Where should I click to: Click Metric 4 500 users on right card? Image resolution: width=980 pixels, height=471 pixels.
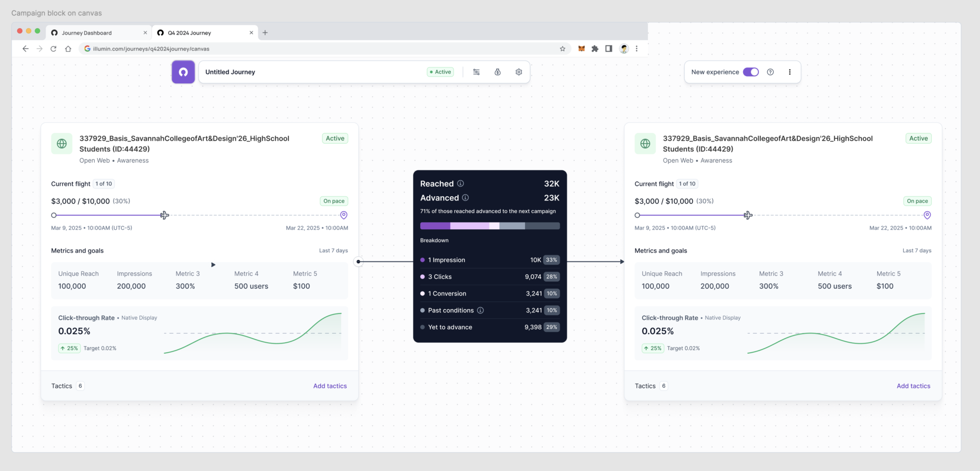pyautogui.click(x=835, y=280)
